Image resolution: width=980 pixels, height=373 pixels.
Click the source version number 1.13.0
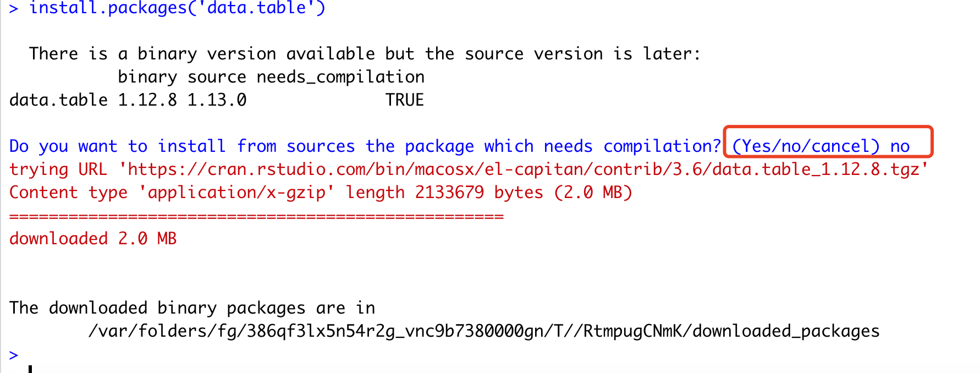(217, 100)
